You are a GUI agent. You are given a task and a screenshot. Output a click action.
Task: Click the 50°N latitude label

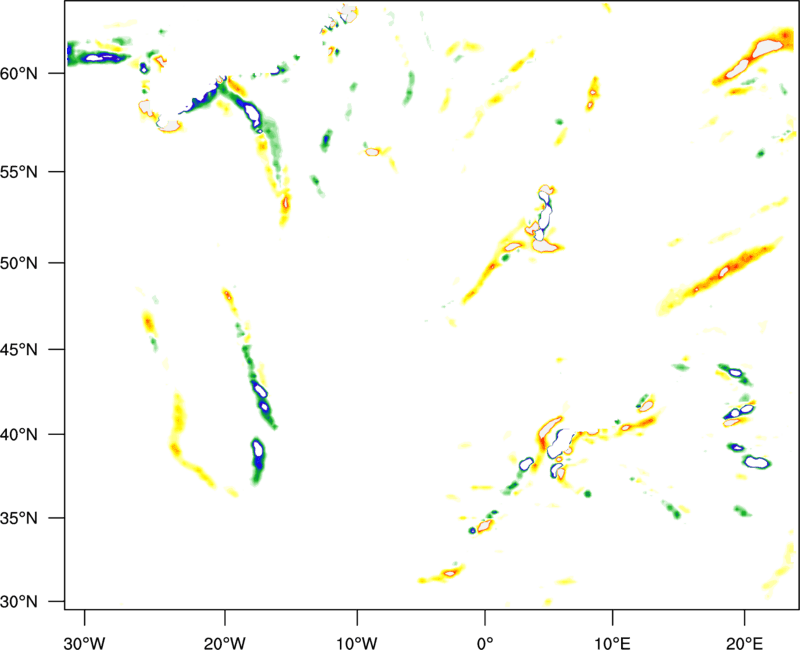click(19, 263)
